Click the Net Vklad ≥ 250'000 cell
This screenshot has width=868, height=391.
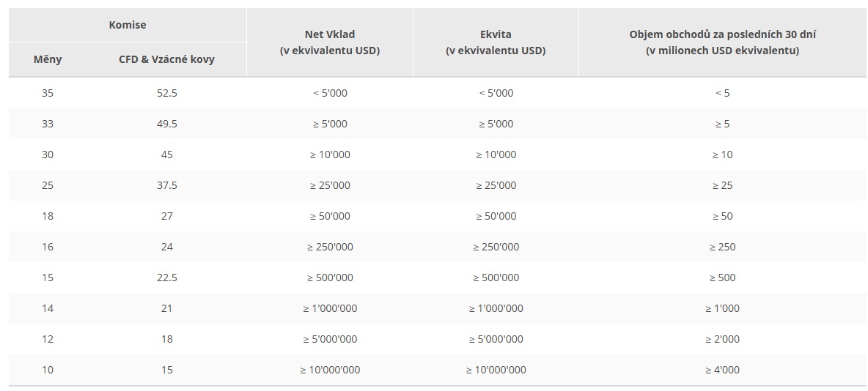(330, 247)
